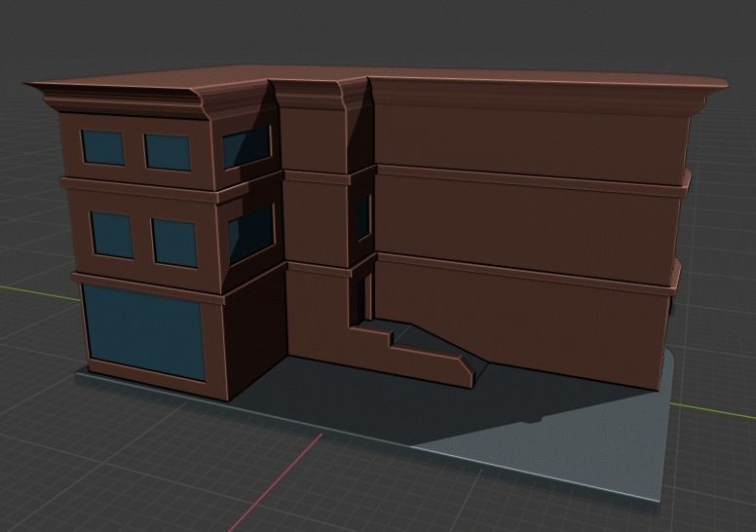This screenshot has height=532, width=756.
Task: Click the large blue ground-floor storefront window
Action: tap(143, 331)
